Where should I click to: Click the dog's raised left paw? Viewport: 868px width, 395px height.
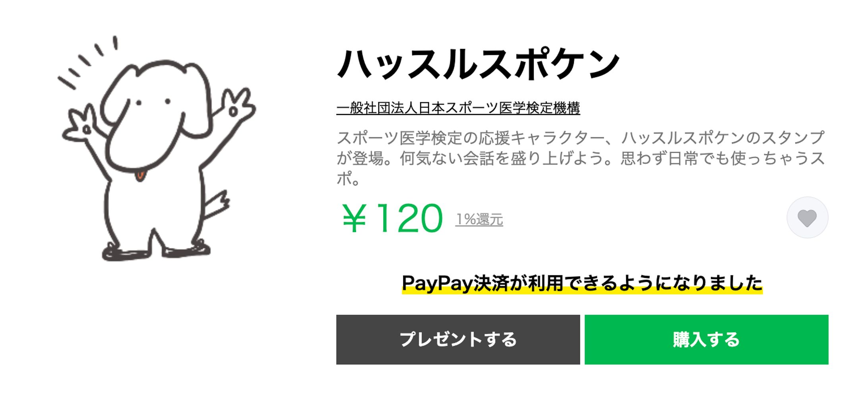(81, 125)
